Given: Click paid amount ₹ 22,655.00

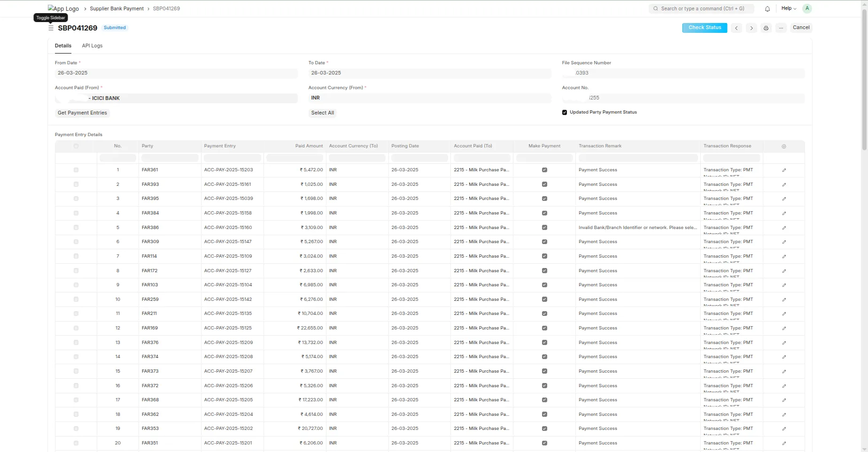Looking at the screenshot, I should click(310, 328).
